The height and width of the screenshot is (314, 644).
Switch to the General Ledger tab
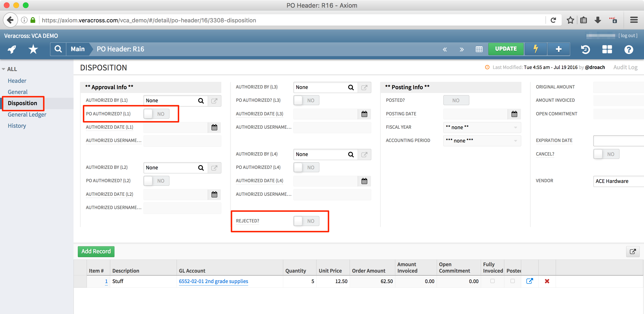27,114
